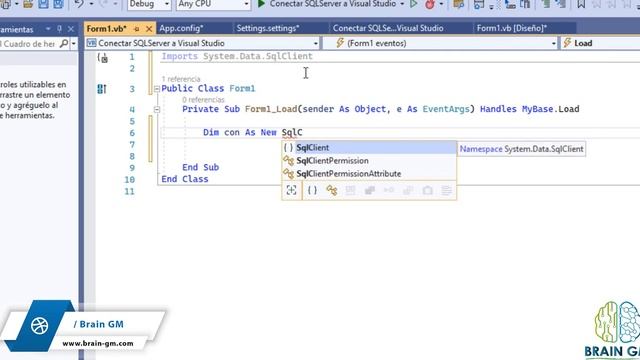Open project scope dropdown Conectar SQLServer a Visual Studio
Image resolution: width=640 pixels, height=360 pixels.
click(x=202, y=43)
